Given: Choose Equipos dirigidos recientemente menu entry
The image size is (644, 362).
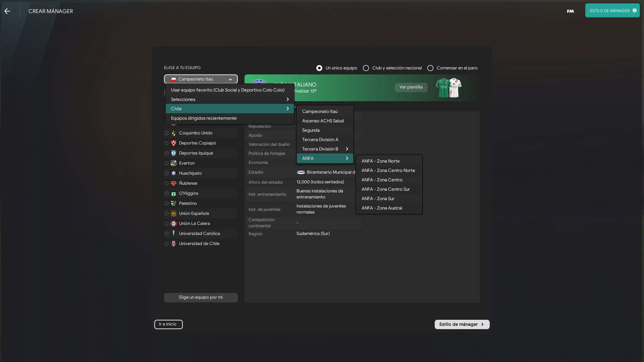Looking at the screenshot, I should click(x=230, y=118).
